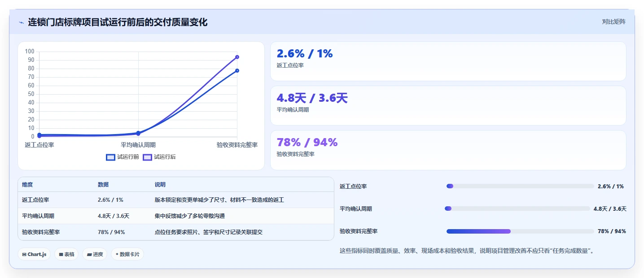Click the 说明 column header
The width and height of the screenshot is (644, 278).
coord(160,185)
